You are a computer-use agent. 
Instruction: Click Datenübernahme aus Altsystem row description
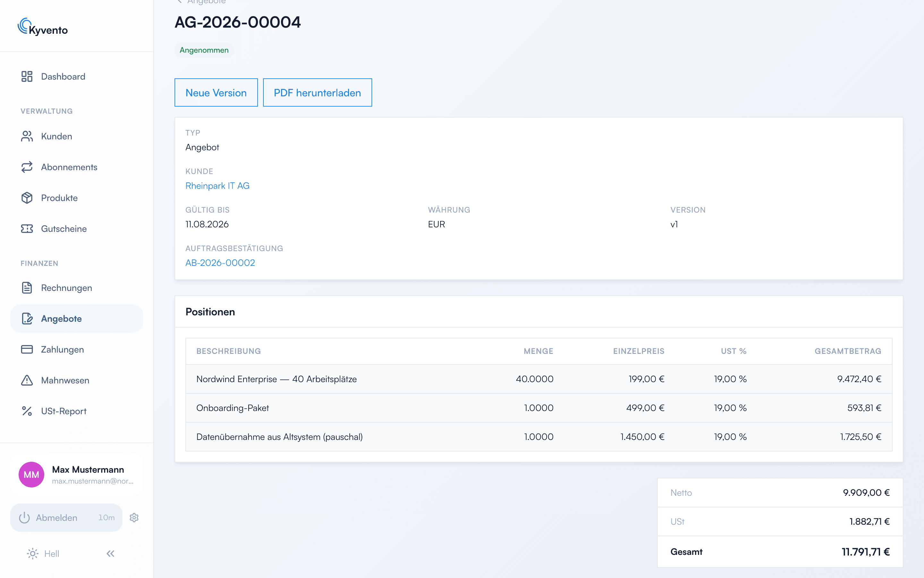pos(279,437)
